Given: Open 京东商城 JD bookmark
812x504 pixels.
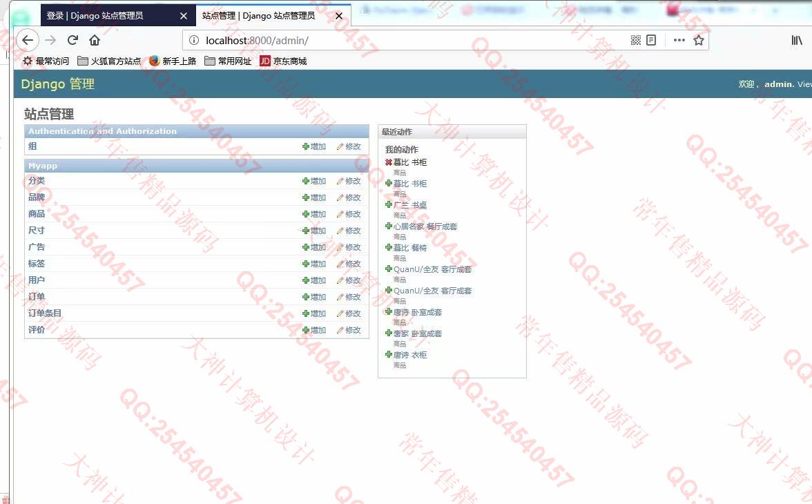Looking at the screenshot, I should (x=283, y=61).
